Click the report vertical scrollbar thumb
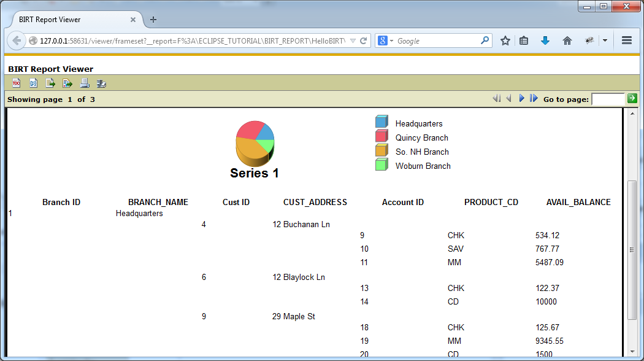The height and width of the screenshot is (361, 644). click(x=632, y=250)
